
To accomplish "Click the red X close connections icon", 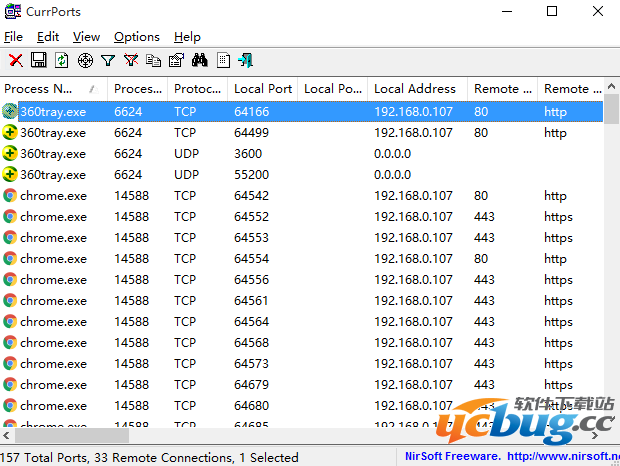I will click(16, 61).
